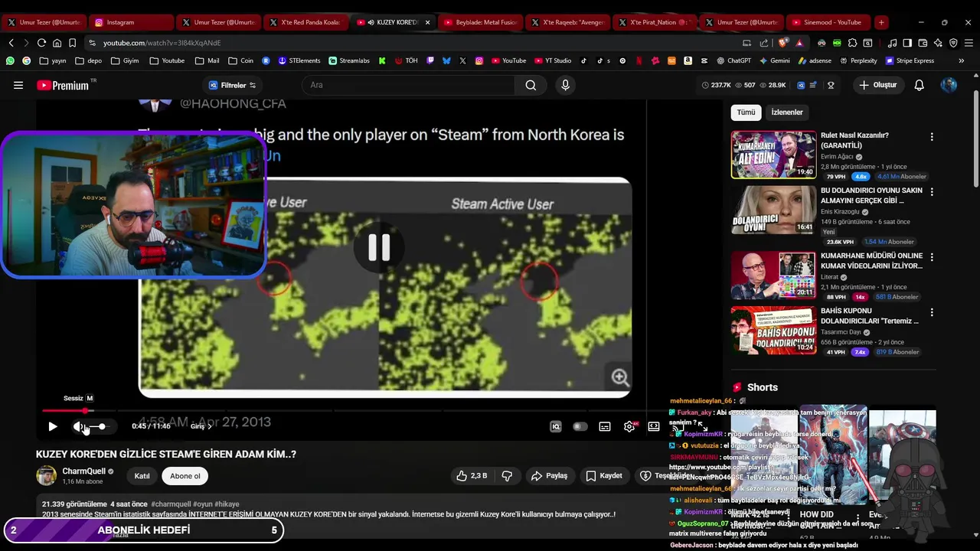Open the depo bookmarks folder
Viewport: 980px width, 551px height.
(88, 60)
